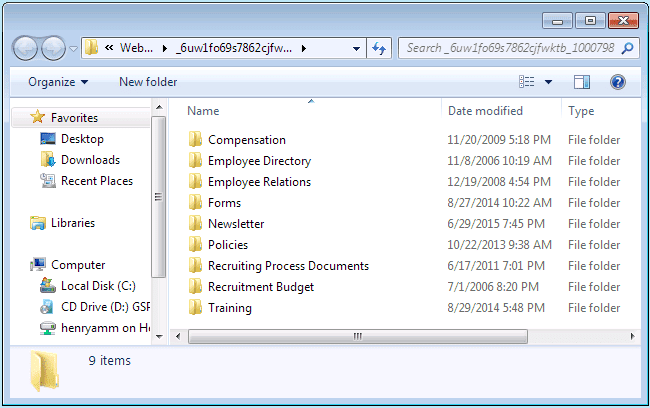This screenshot has width=650, height=408.
Task: Toggle the preview pane
Action: (x=582, y=82)
